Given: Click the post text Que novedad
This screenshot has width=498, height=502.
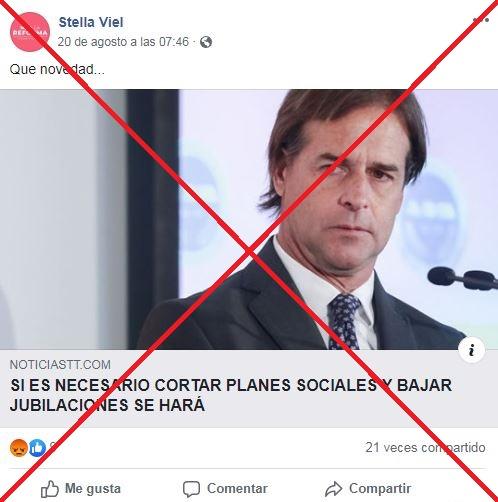Looking at the screenshot, I should click(57, 69).
